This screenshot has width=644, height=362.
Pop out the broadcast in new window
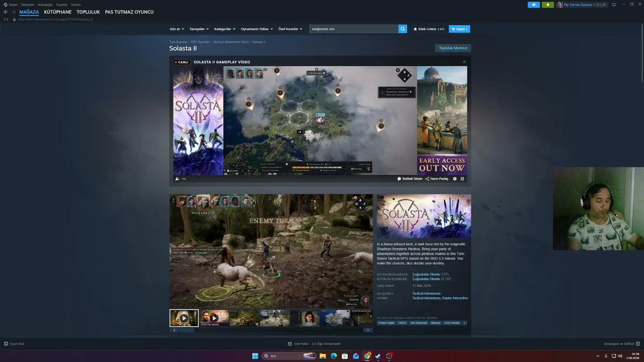(x=462, y=178)
